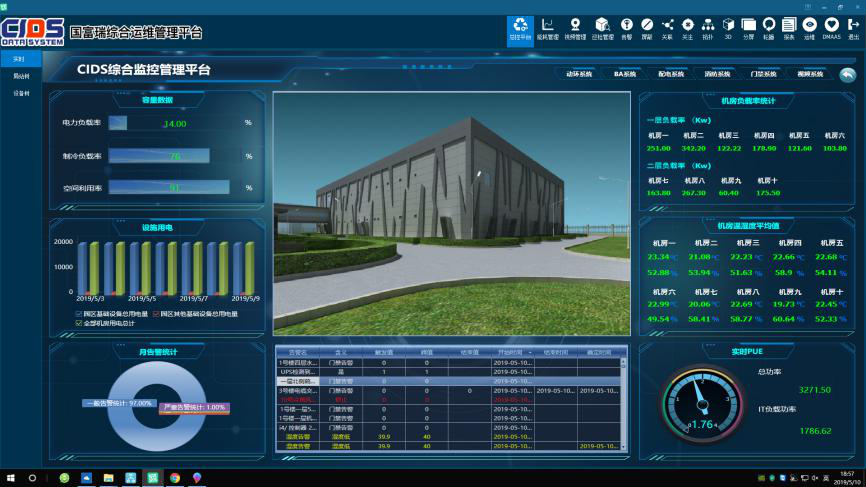The height and width of the screenshot is (487, 866).
Task: Open the 关联 share-nodes icon
Action: pyautogui.click(x=667, y=29)
